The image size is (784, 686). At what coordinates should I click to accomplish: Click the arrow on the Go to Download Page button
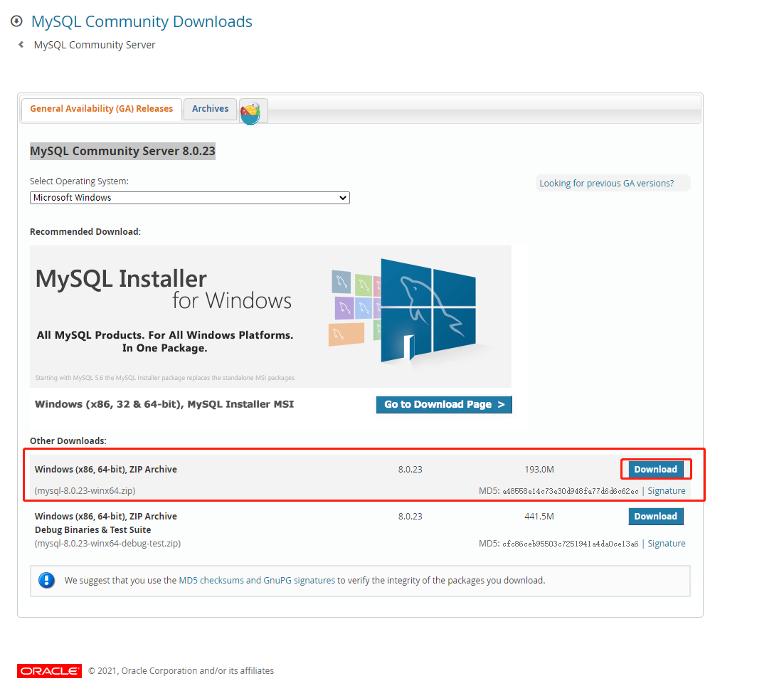coord(500,404)
